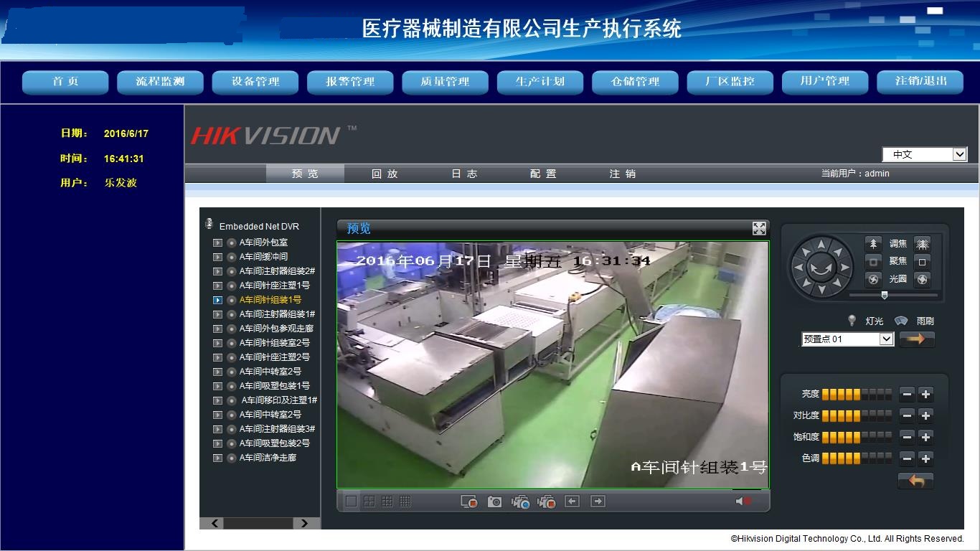Click the 报警管理 navigation button
Screen dimensions: 980x551
[350, 82]
